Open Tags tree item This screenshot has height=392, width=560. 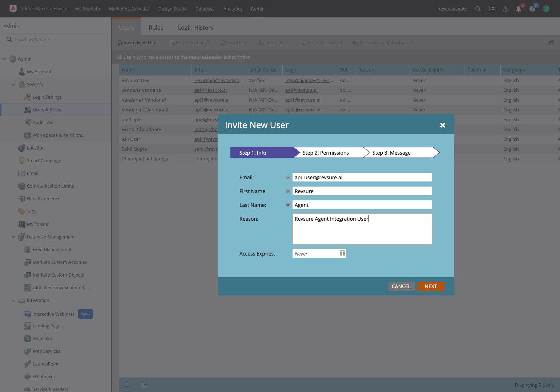coord(31,212)
